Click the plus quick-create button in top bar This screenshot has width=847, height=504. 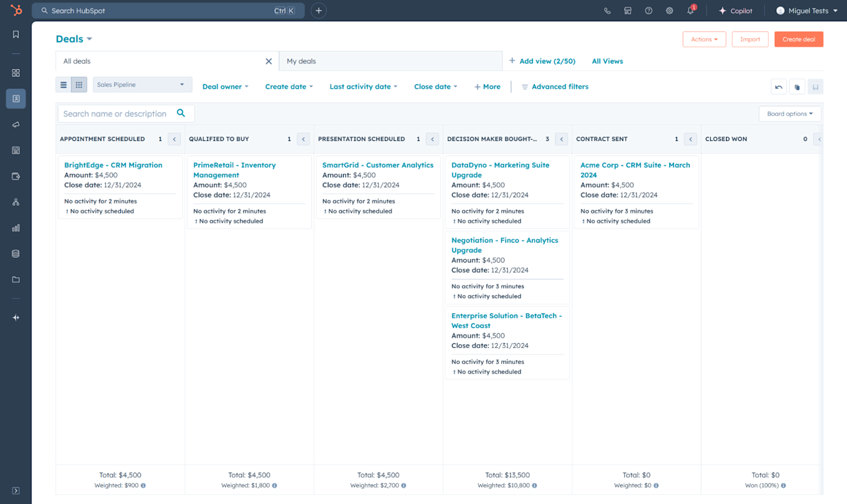coord(319,11)
